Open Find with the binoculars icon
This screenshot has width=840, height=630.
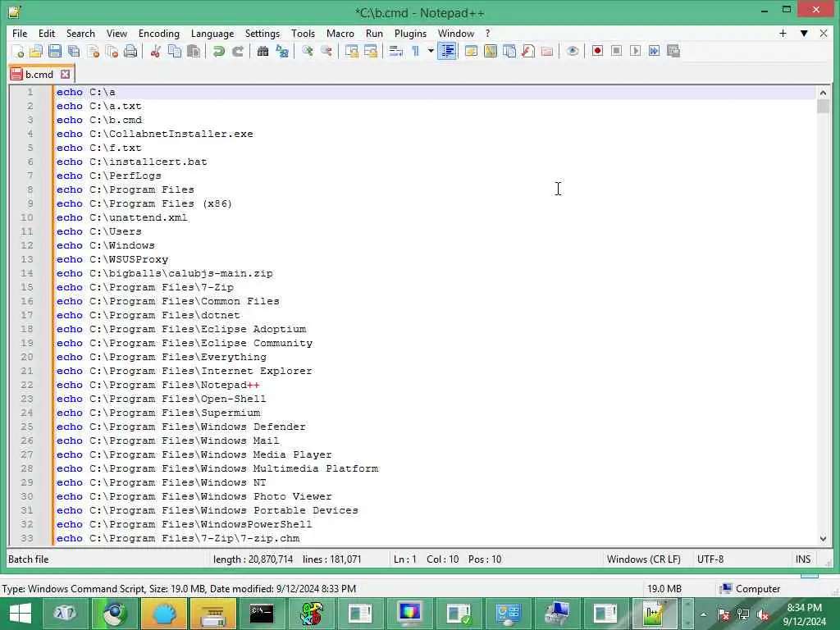[262, 51]
